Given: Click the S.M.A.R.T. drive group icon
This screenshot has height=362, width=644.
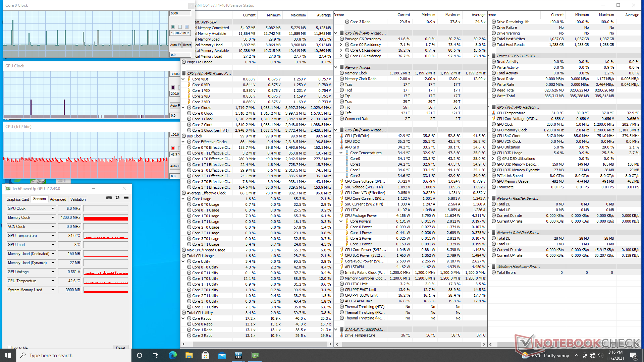Looking at the screenshot, I should click(342, 329).
